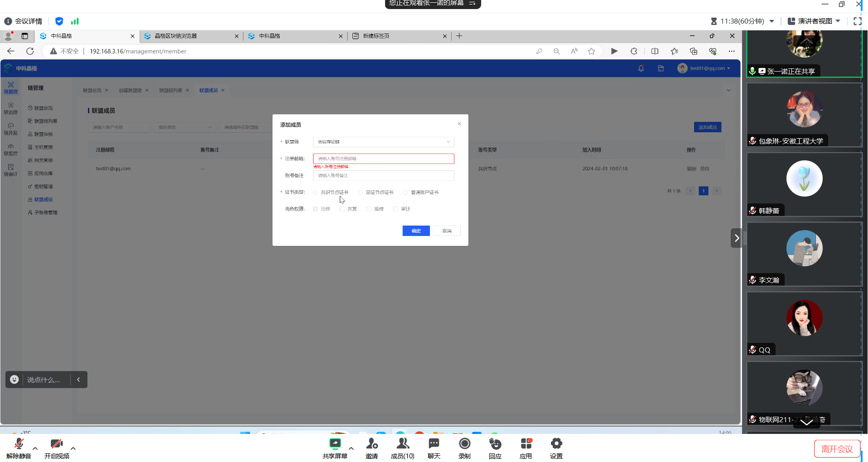
Task: Start recording with the Record icon
Action: 464,444
